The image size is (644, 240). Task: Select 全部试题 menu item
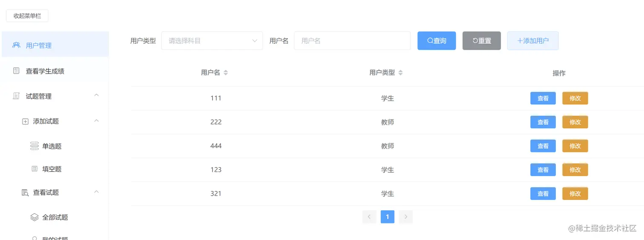coord(55,217)
